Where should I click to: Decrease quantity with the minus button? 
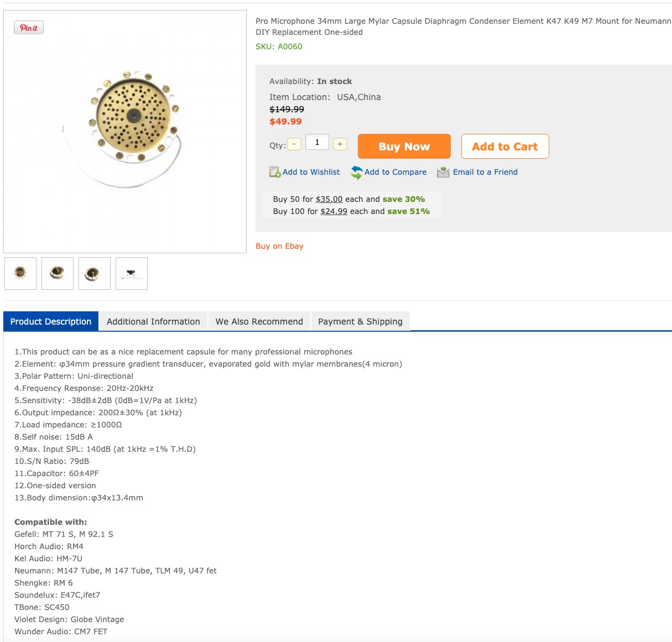[294, 144]
